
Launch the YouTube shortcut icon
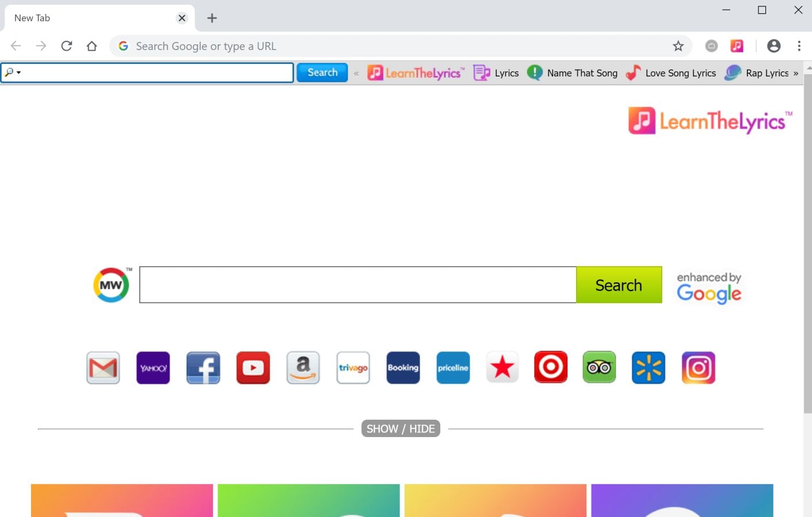[253, 367]
